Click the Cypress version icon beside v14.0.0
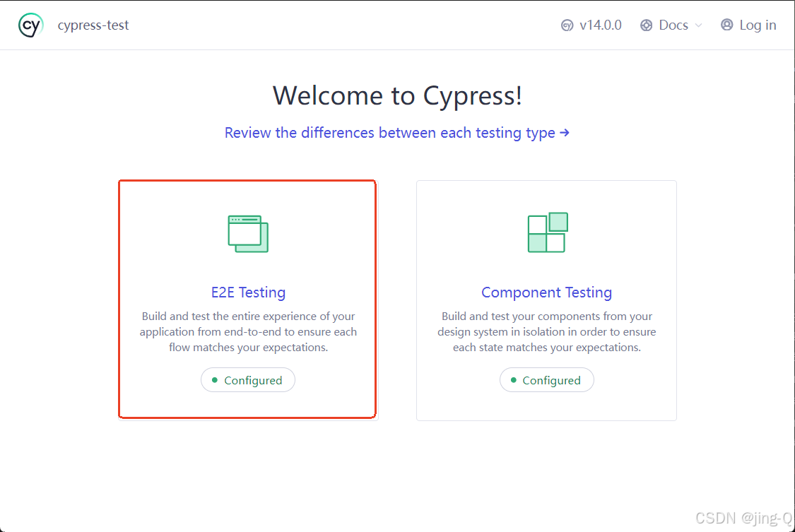The width and height of the screenshot is (795, 532). (567, 25)
